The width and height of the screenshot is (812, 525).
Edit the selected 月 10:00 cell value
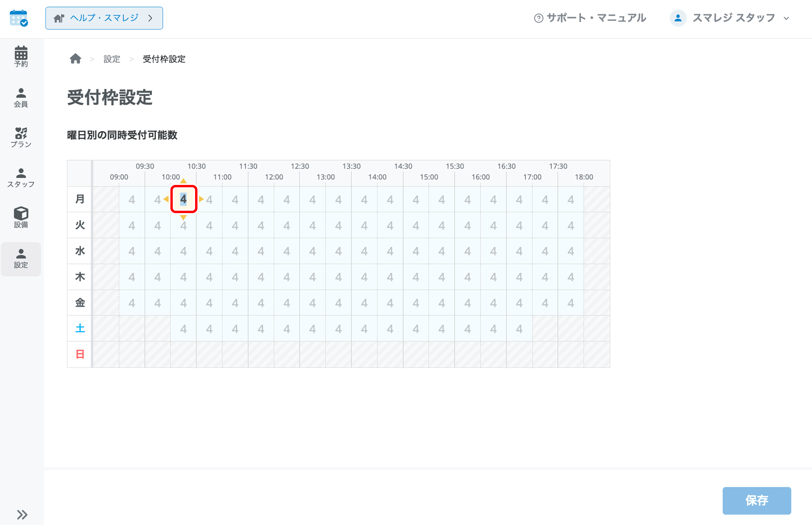pyautogui.click(x=184, y=199)
